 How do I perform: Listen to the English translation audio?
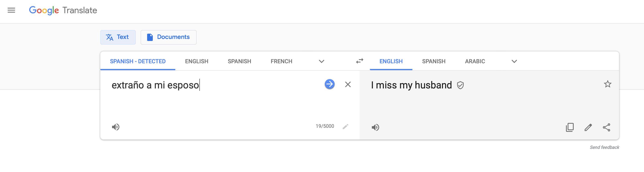pos(375,127)
